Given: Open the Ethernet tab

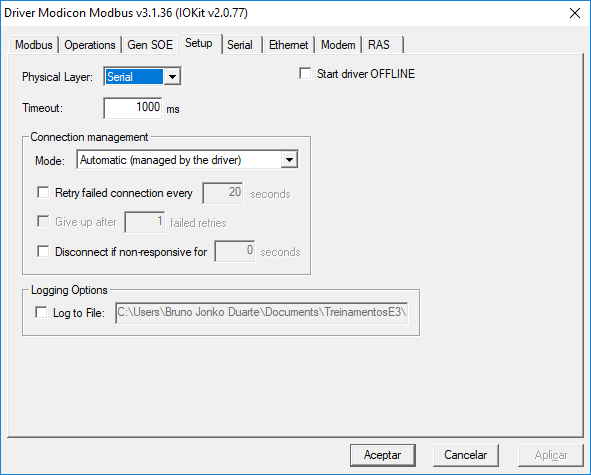Looking at the screenshot, I should 288,45.
